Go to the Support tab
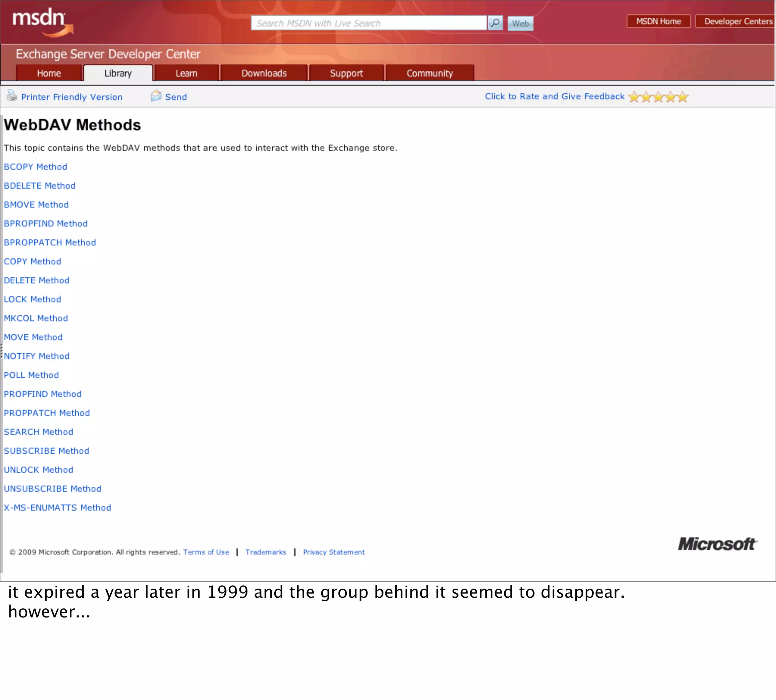 (346, 73)
